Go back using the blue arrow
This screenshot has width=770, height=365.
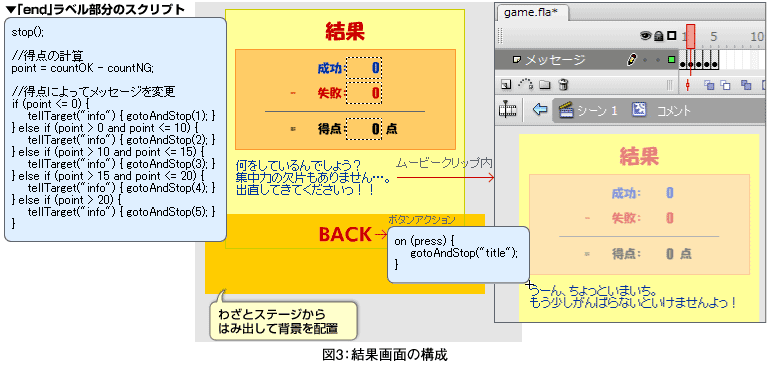click(540, 110)
